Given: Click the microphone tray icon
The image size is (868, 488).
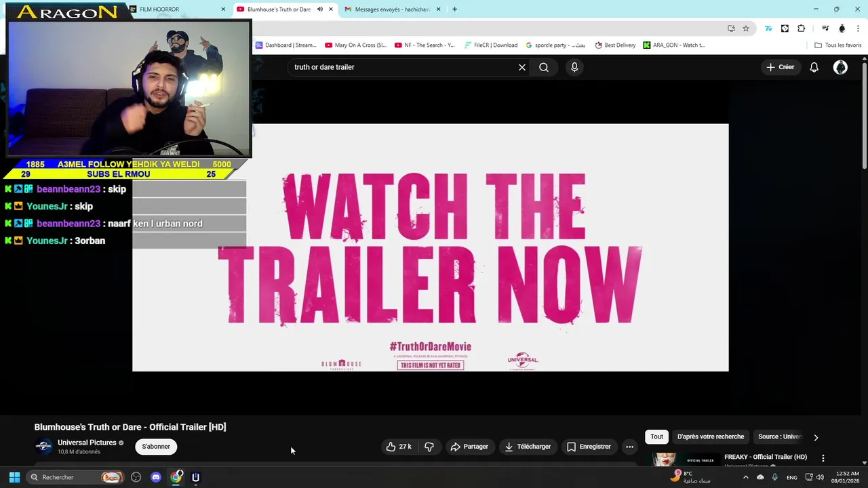Looking at the screenshot, I should (774, 477).
